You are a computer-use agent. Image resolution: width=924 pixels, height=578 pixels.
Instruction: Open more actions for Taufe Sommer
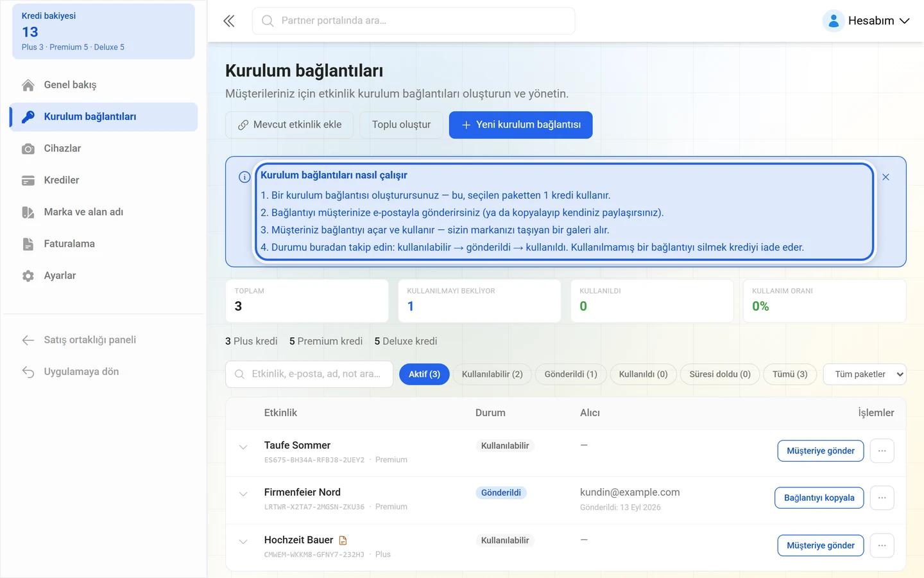[x=882, y=451]
